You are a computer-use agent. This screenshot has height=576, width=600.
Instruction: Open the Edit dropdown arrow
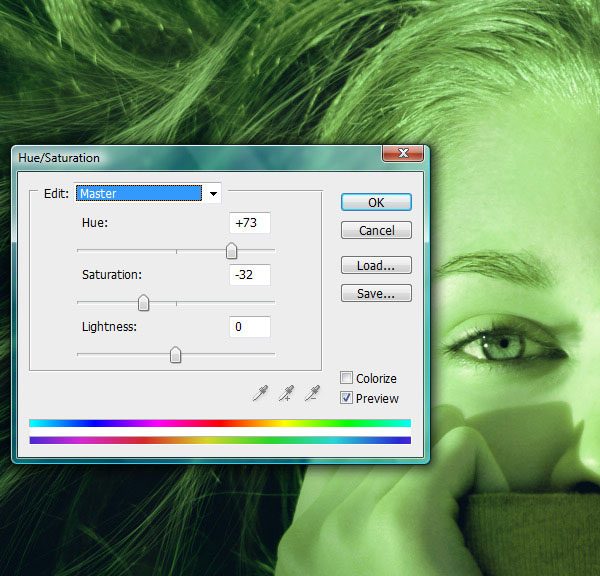click(214, 194)
